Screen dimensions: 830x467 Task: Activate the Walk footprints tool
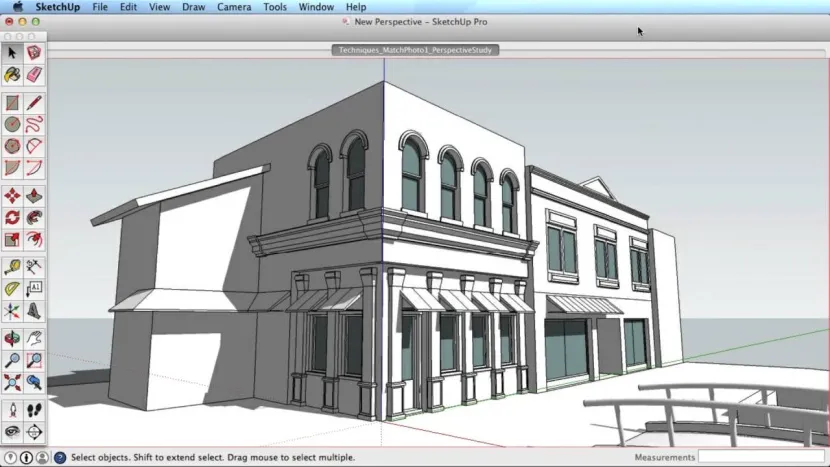tap(34, 410)
